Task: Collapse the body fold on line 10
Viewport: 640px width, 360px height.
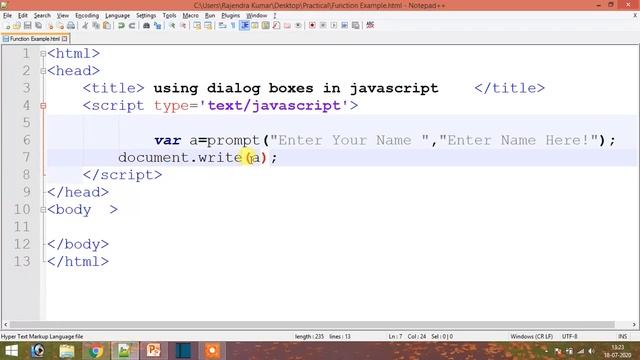Action: point(43,210)
